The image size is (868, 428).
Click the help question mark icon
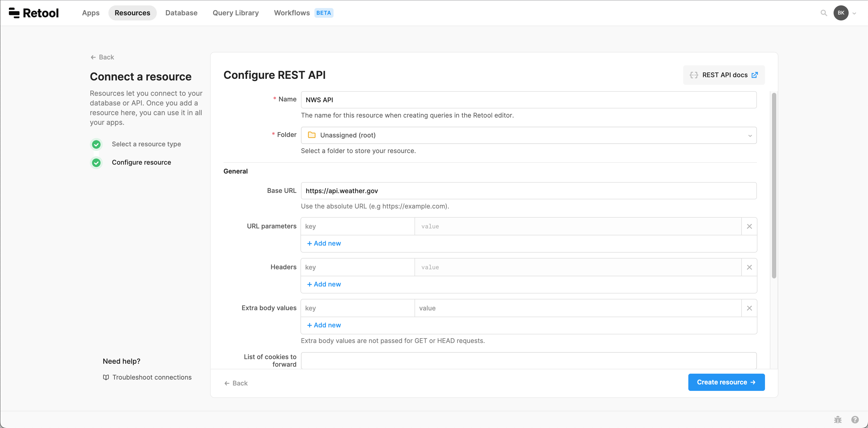point(855,420)
